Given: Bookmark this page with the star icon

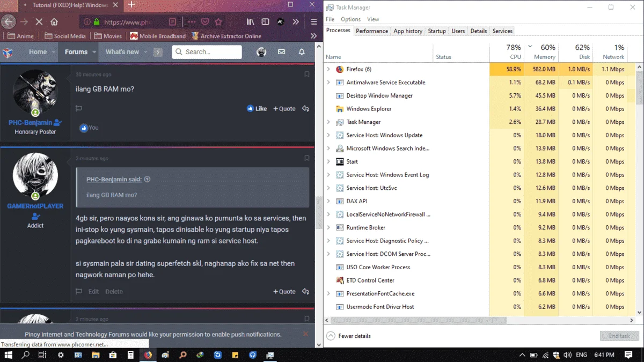Looking at the screenshot, I should pyautogui.click(x=218, y=22).
